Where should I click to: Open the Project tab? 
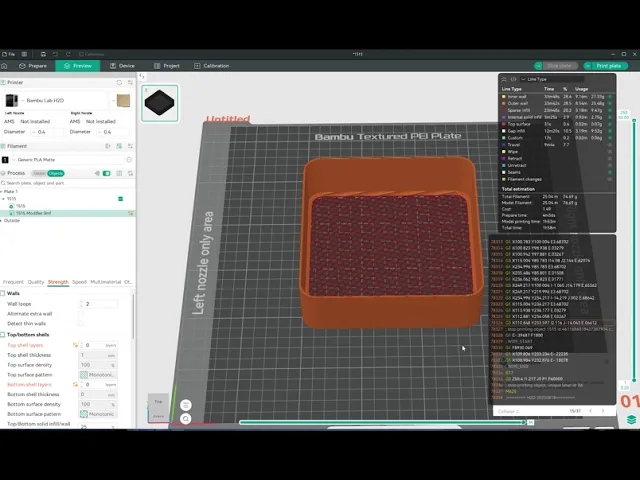(167, 66)
